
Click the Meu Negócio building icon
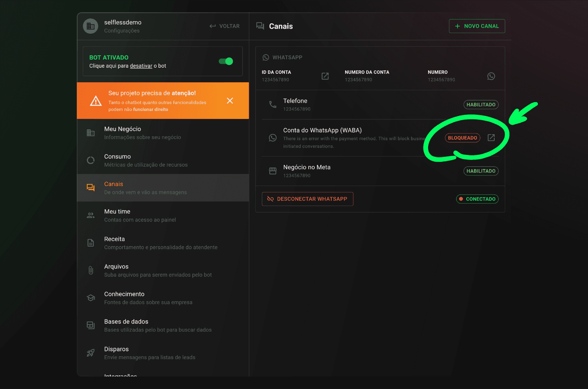[91, 133]
